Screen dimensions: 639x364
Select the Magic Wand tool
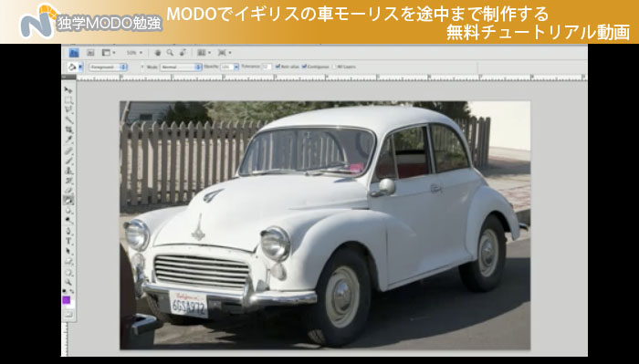click(68, 120)
